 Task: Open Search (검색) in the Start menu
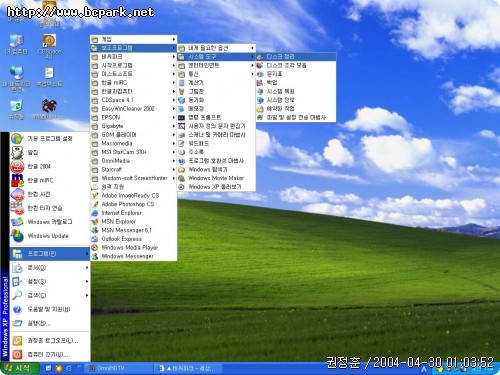coord(50,295)
